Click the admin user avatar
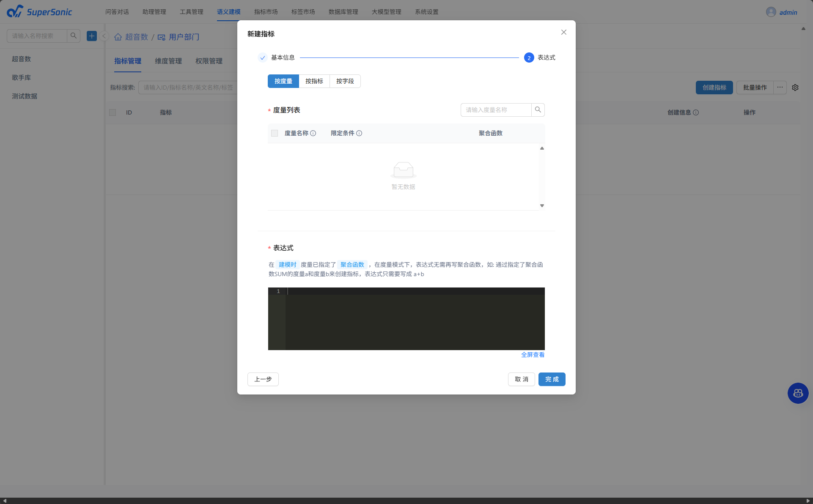Image resolution: width=813 pixels, height=504 pixels. pyautogui.click(x=771, y=12)
